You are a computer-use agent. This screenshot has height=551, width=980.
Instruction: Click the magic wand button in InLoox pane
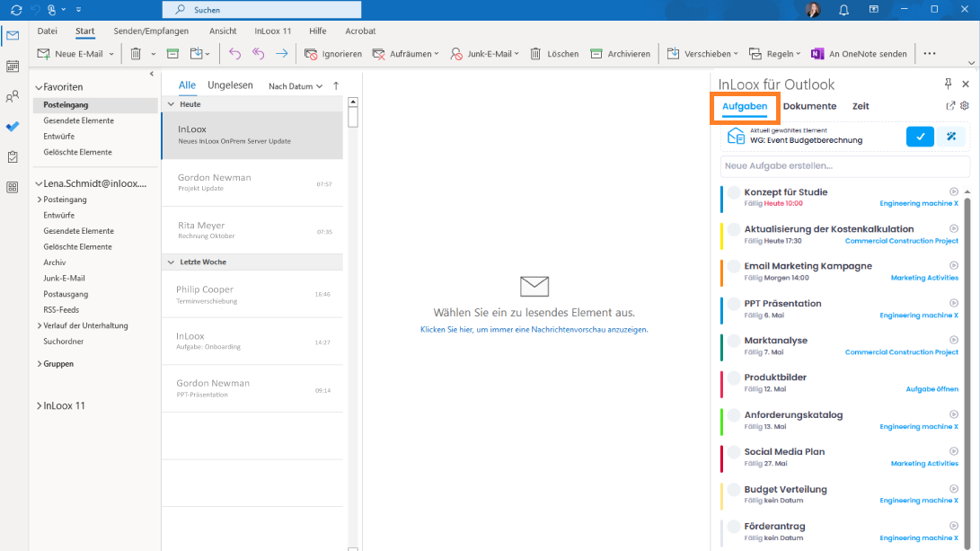point(951,137)
